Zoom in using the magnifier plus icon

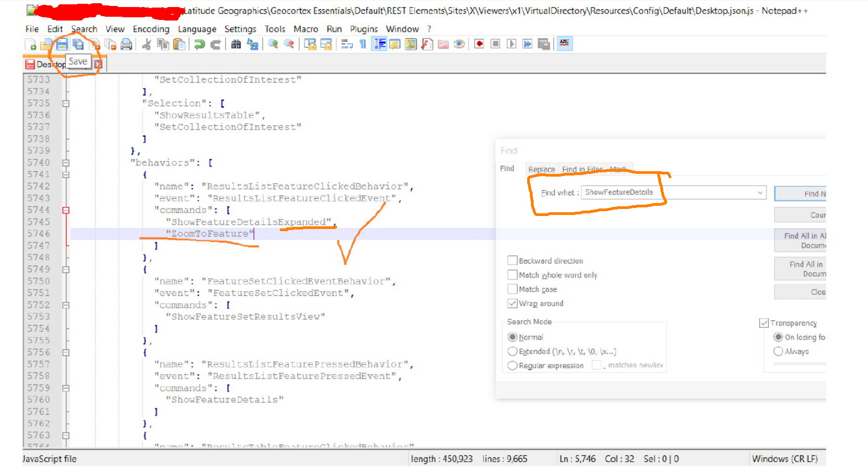pos(273,44)
